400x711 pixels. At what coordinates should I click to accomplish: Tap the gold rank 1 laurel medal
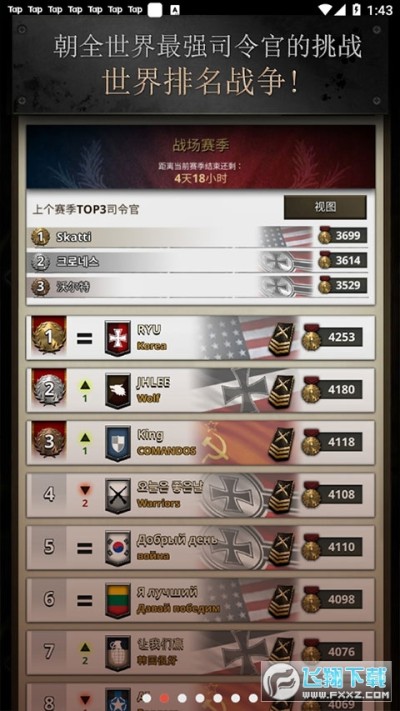tap(49, 337)
